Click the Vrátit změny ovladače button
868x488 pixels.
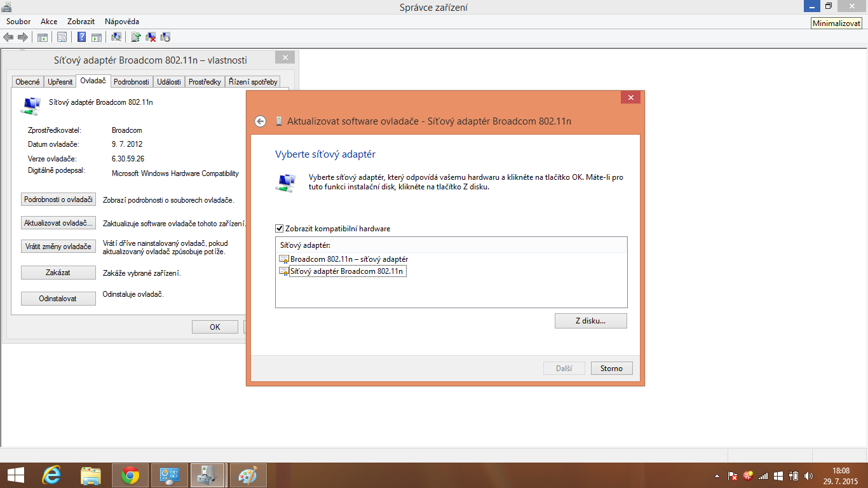pyautogui.click(x=58, y=247)
